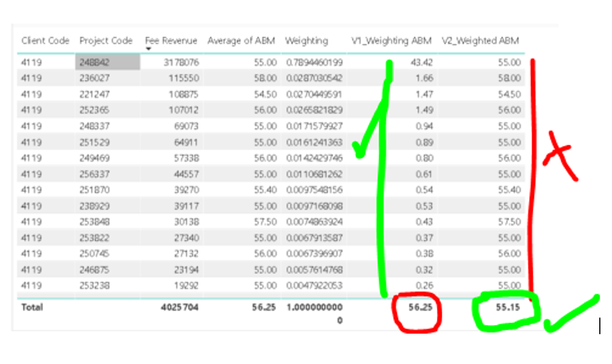Viewport: 612px width, 364px height.
Task: Click the Average of ABM value 55.40
Action: pyautogui.click(x=265, y=190)
